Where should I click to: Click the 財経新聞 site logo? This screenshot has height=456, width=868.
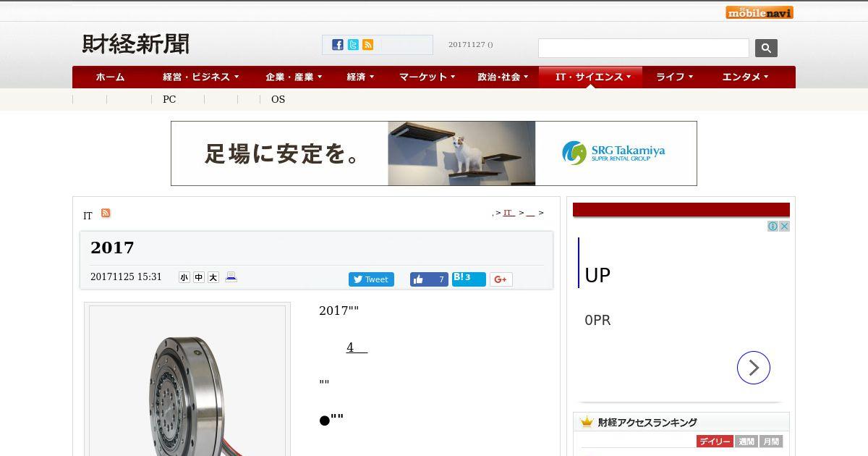(135, 44)
